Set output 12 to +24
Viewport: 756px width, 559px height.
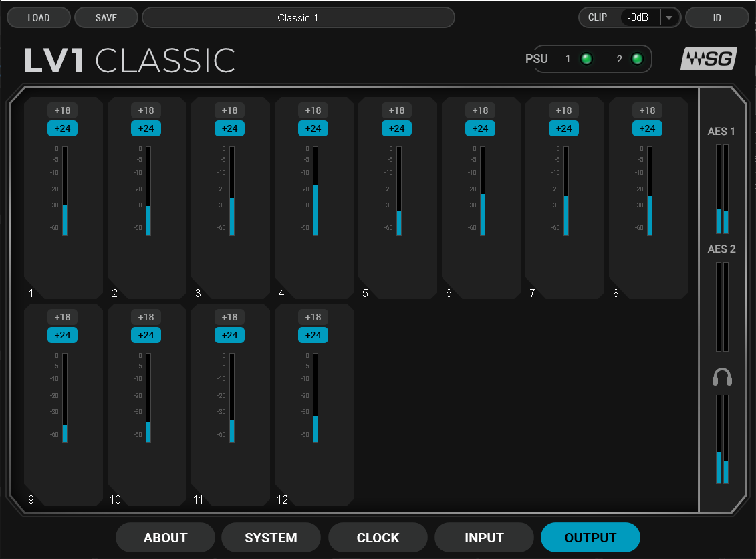coord(313,335)
